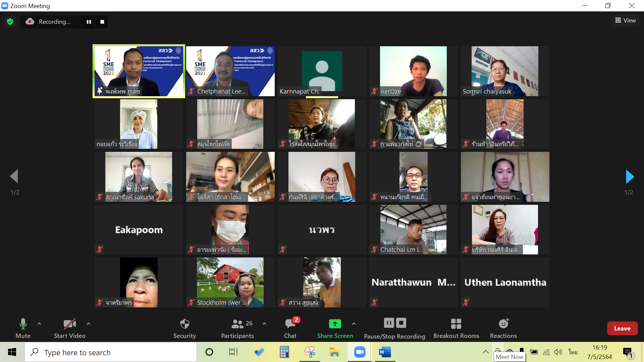Stop recording from the top recording bar
Image resolution: width=644 pixels, height=362 pixels.
(x=102, y=22)
